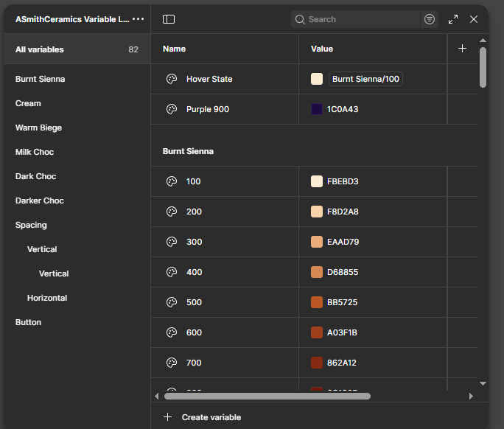Click the vertical scrollbar down arrow
Screen dimensions: 504x429
(483, 383)
